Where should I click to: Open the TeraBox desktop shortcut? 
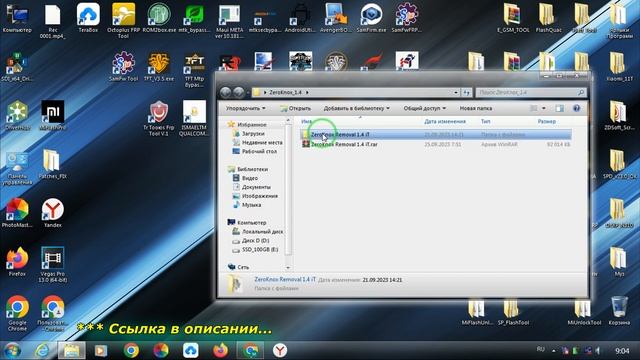tap(88, 18)
